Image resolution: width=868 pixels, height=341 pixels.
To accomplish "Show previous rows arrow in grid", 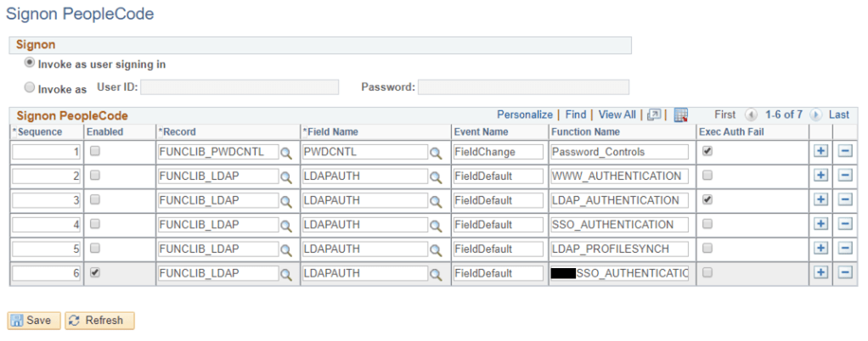I will 750,115.
